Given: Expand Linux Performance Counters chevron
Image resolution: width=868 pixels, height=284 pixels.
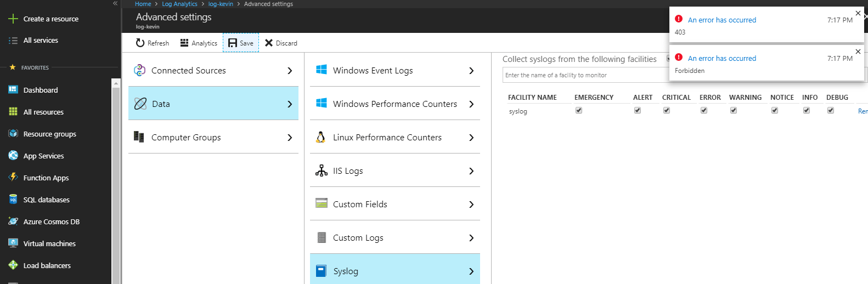Looking at the screenshot, I should (x=471, y=138).
